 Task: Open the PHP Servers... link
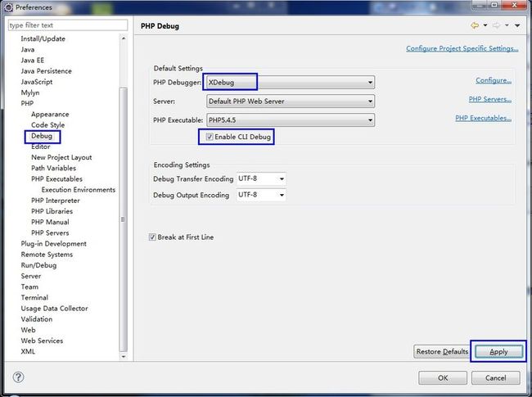(490, 99)
